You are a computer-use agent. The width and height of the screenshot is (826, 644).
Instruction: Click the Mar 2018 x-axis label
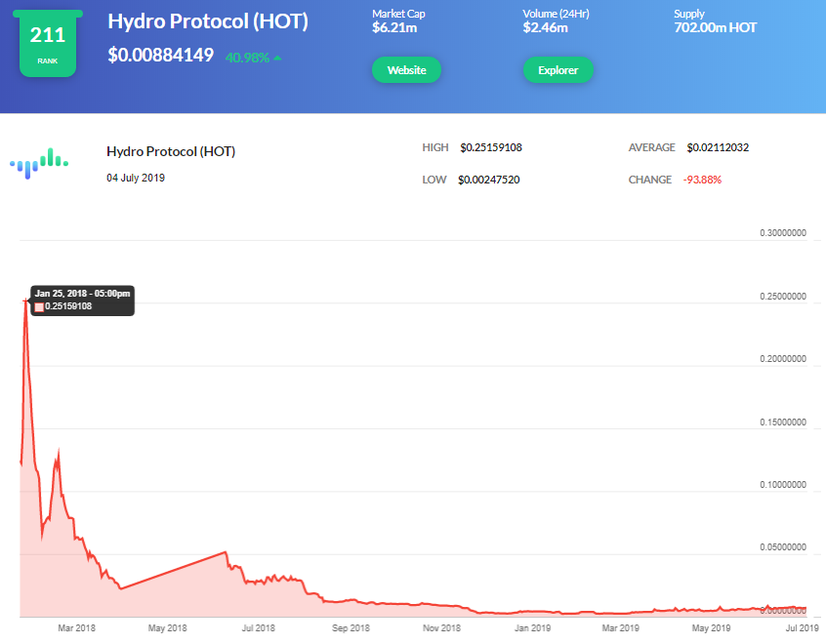click(x=76, y=628)
